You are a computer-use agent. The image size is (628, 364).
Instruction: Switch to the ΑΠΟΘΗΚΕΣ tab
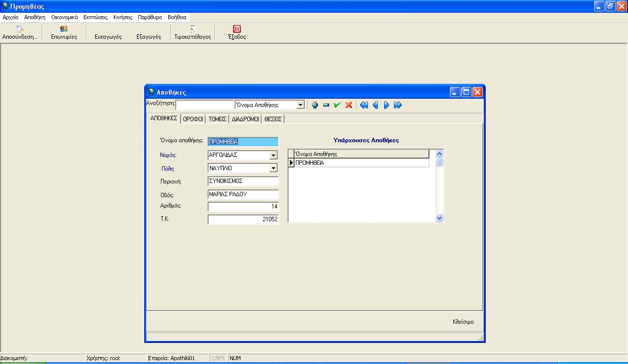click(164, 118)
